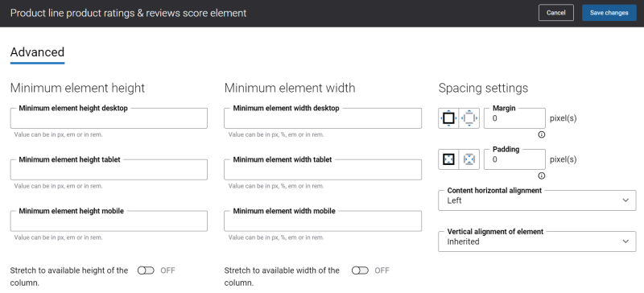
Task: Open Vertical alignment of element dropdown
Action: click(537, 241)
